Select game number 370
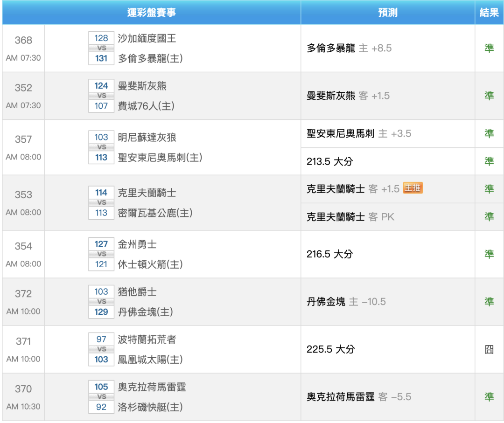This screenshot has width=504, height=423. 23,388
